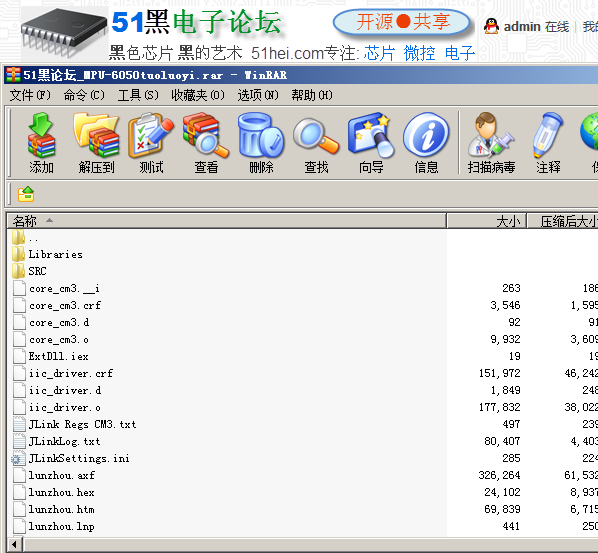Click the 51黑电子论坛 forum title text
The image size is (598, 553).
(197, 22)
